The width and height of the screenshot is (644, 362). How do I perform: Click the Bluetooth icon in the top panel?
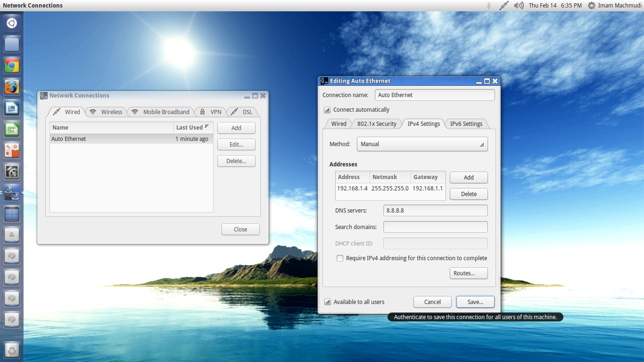[x=488, y=5]
